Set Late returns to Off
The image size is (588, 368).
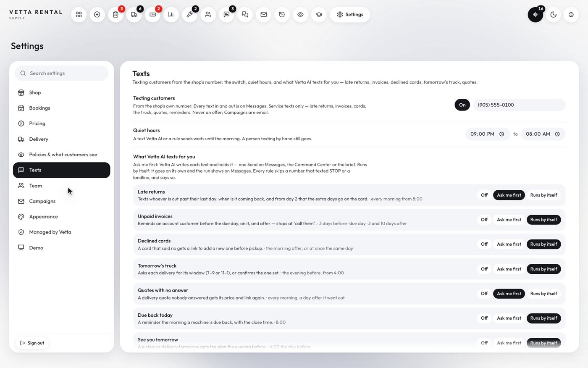click(484, 195)
